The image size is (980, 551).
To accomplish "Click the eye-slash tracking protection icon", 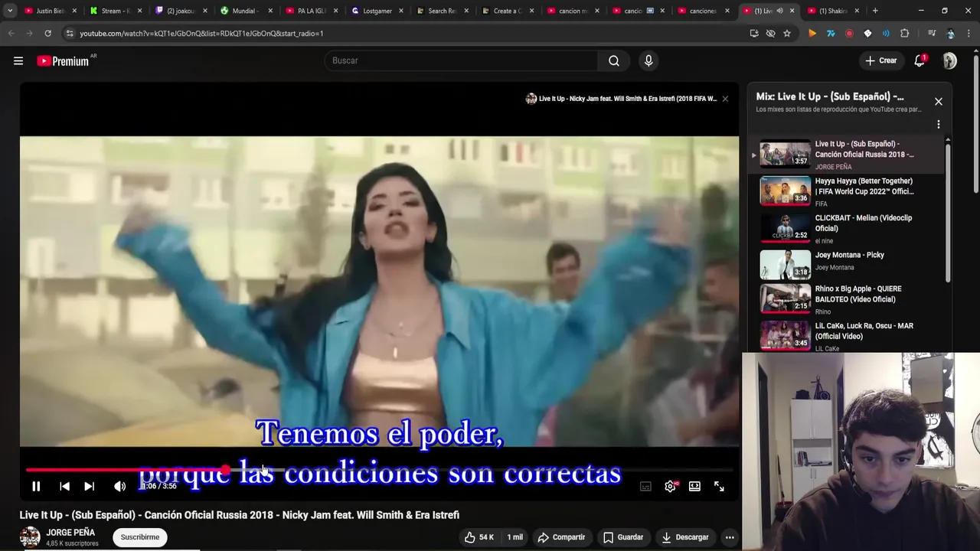I will click(770, 34).
